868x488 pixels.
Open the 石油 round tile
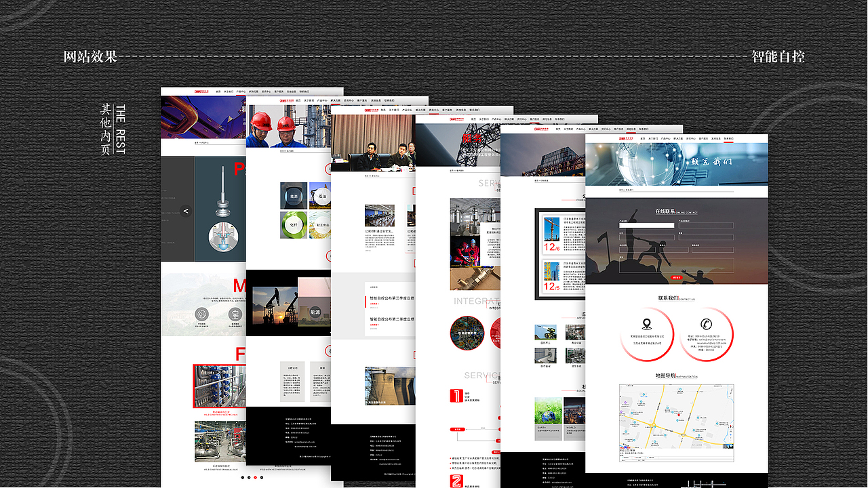click(320, 195)
